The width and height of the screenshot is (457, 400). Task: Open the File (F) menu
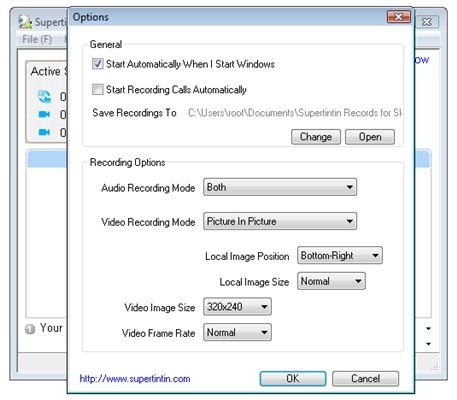37,39
